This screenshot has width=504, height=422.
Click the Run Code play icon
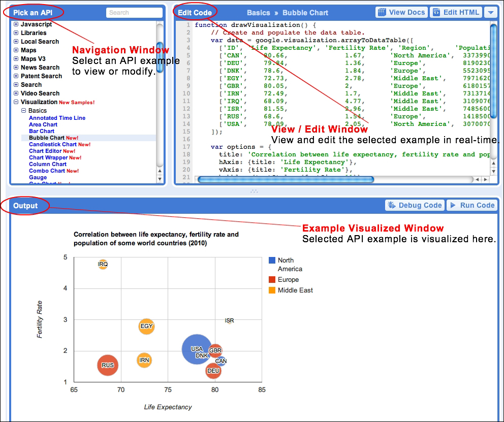click(x=452, y=205)
